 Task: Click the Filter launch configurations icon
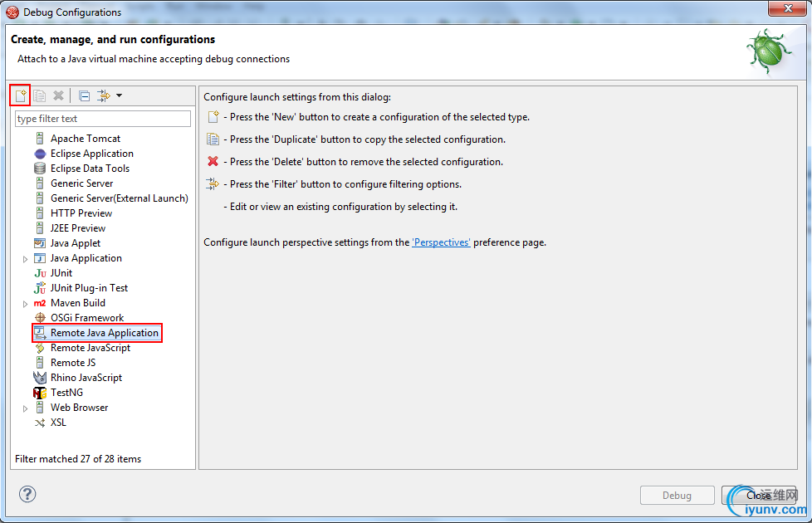tap(104, 95)
